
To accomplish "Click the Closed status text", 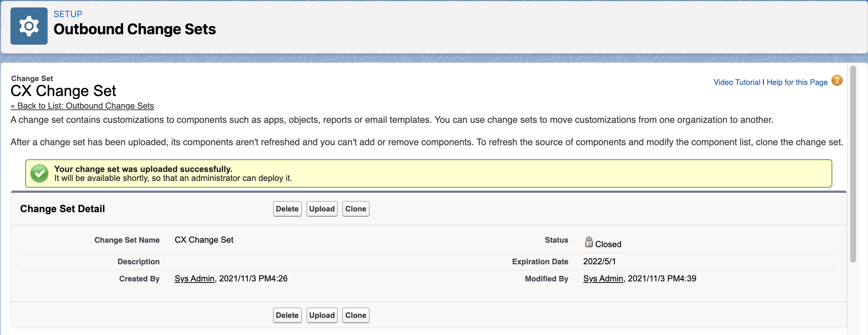I will 608,244.
